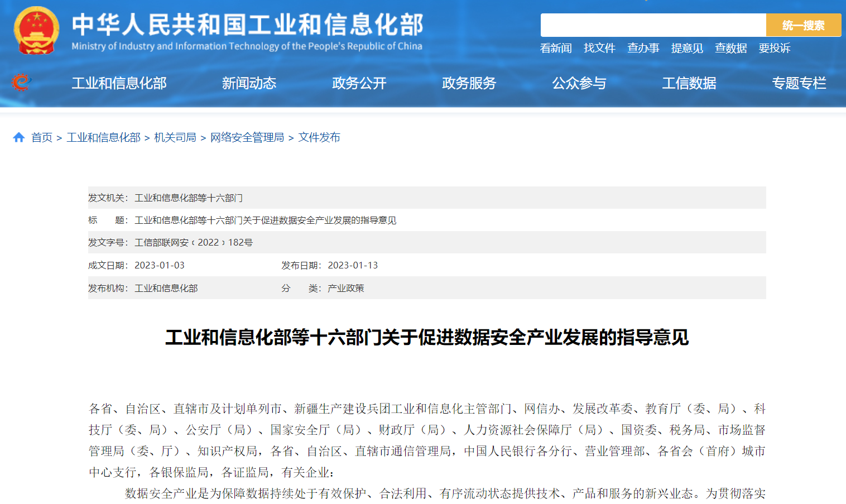Click inside the search input field

[653, 25]
